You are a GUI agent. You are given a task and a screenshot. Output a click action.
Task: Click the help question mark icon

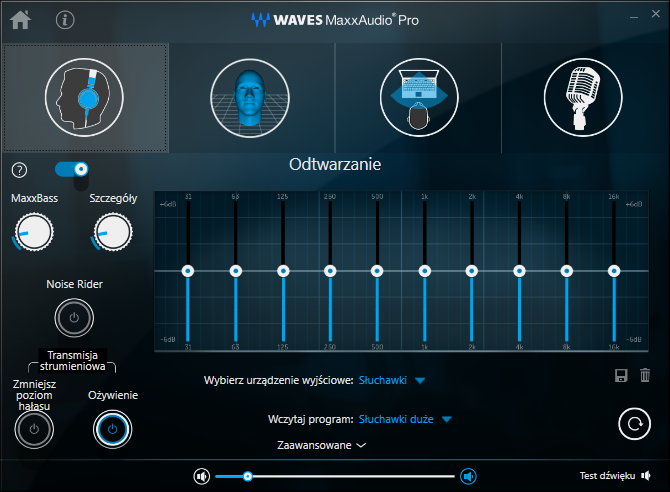pos(19,170)
